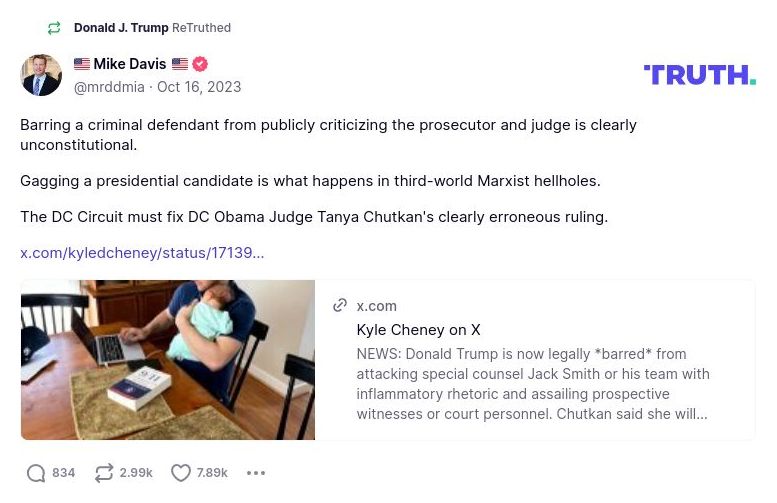Click the @mrddmia handle
Viewport: 777px width, 503px height.
[x=109, y=87]
